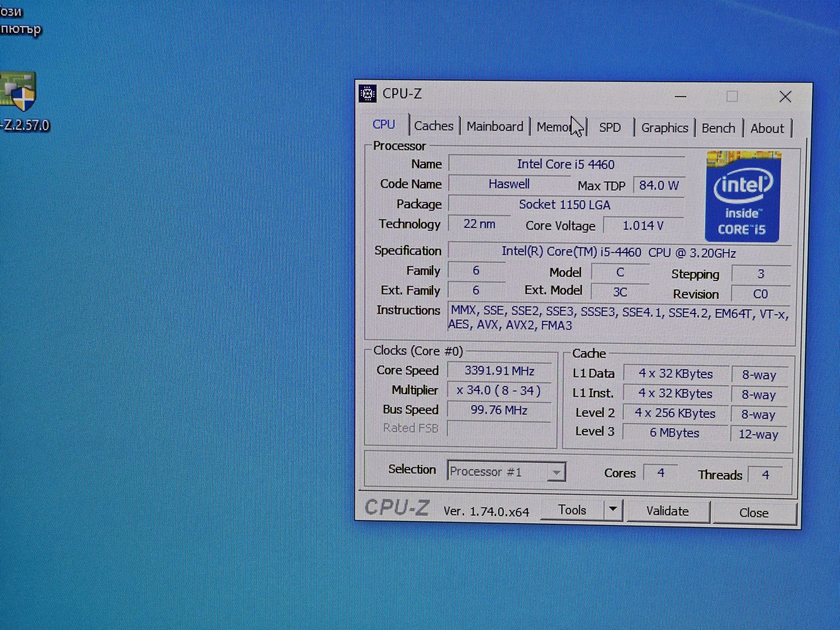Select the SPD tab
Image resolution: width=840 pixels, height=630 pixels.
click(x=610, y=127)
